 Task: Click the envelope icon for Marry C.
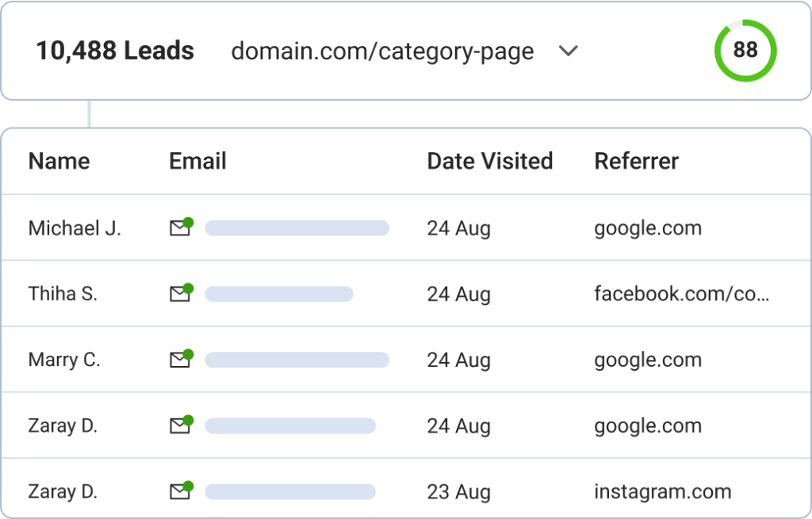(182, 359)
